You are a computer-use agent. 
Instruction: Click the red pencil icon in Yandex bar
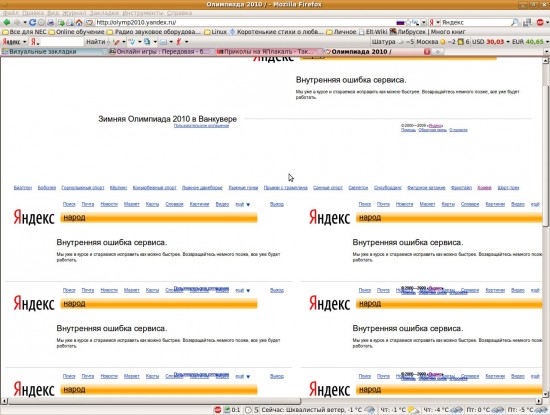[x=116, y=42]
